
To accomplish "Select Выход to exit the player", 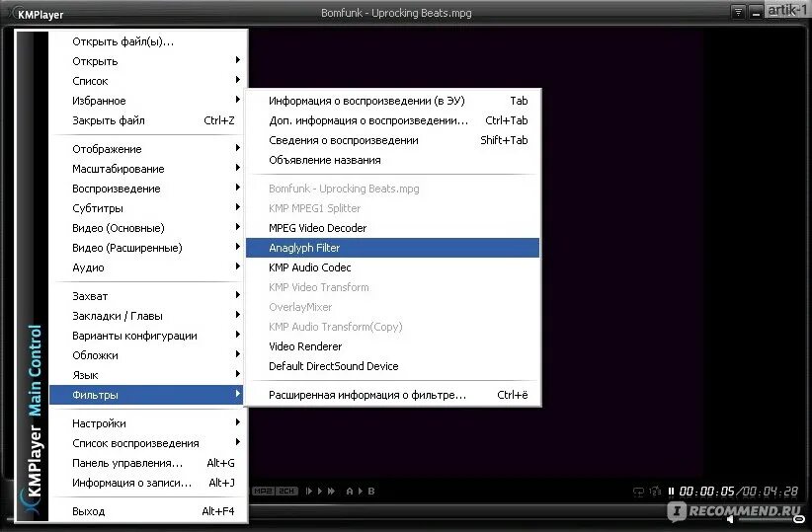I will click(148, 511).
